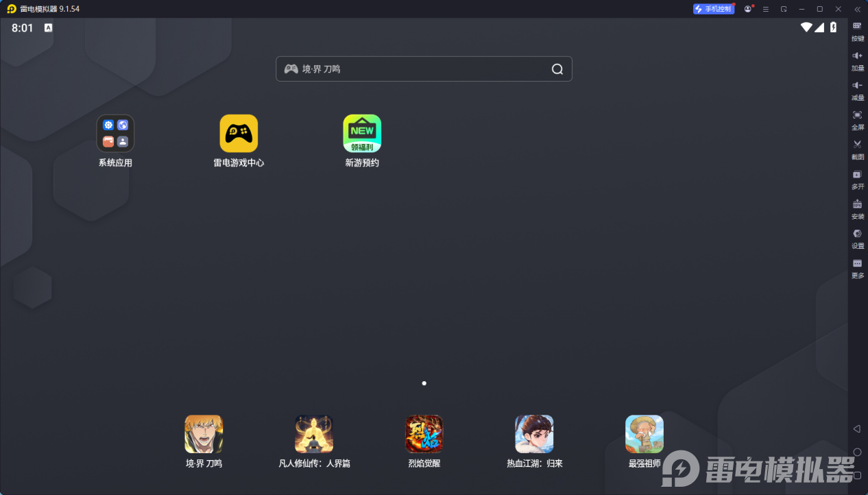The image size is (868, 495).
Task: Open emulator settings (设置)
Action: click(857, 237)
